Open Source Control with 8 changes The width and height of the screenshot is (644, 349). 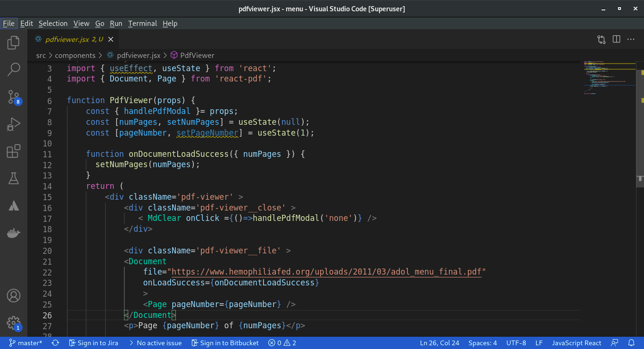pos(14,97)
